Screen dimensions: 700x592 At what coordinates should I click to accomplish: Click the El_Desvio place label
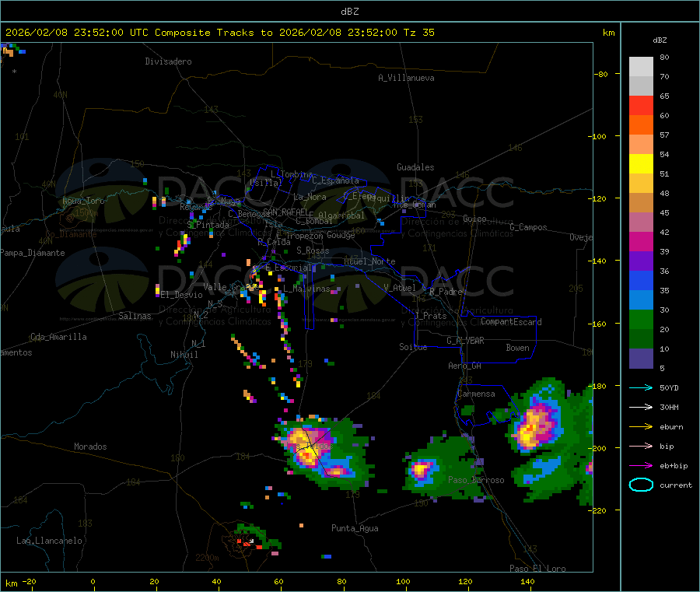click(182, 295)
